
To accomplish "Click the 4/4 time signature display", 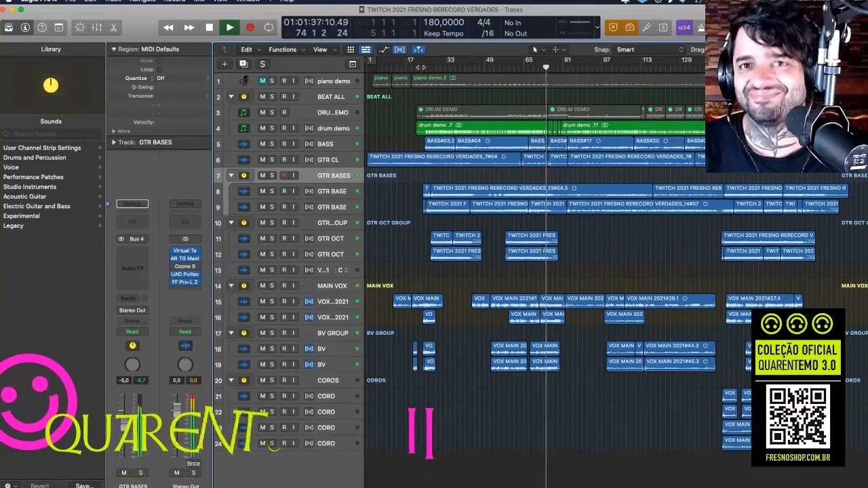I will [484, 23].
